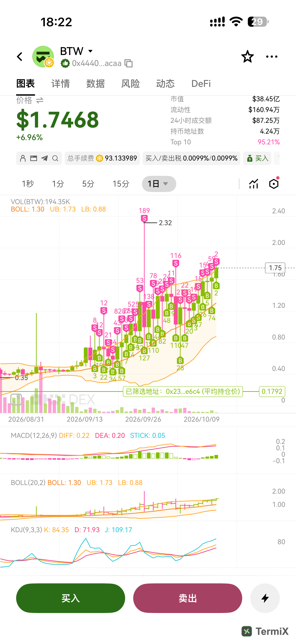Screen dimensions: 296x644
Task: Tap the red 卖出 button
Action: 187,598
